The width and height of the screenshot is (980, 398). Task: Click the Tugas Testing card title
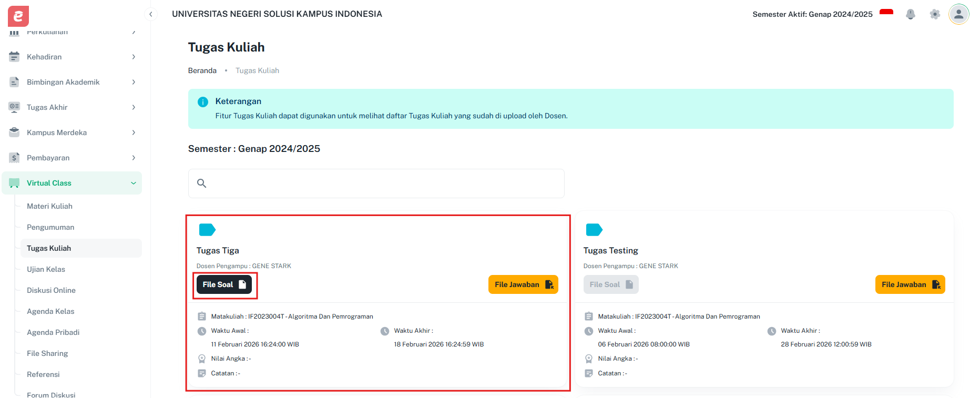click(x=611, y=251)
